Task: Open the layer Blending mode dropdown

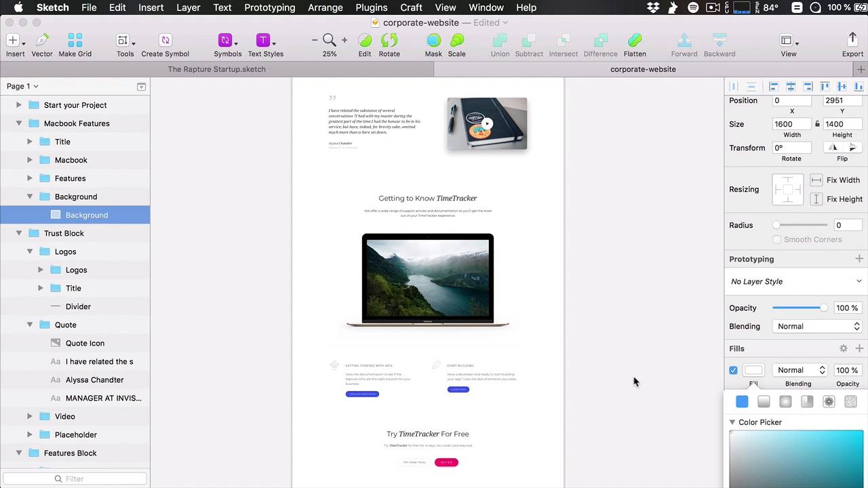Action: [817, 326]
